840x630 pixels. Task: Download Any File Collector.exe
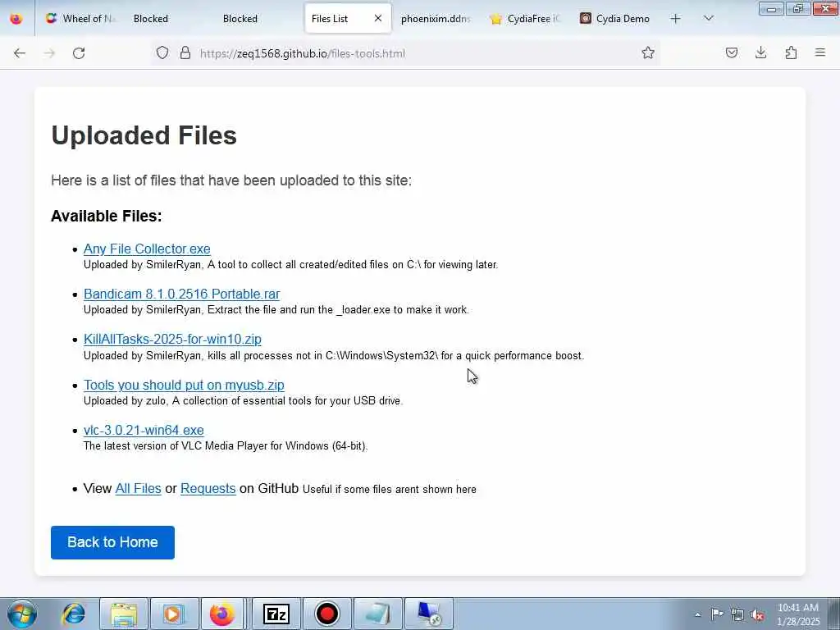point(147,249)
